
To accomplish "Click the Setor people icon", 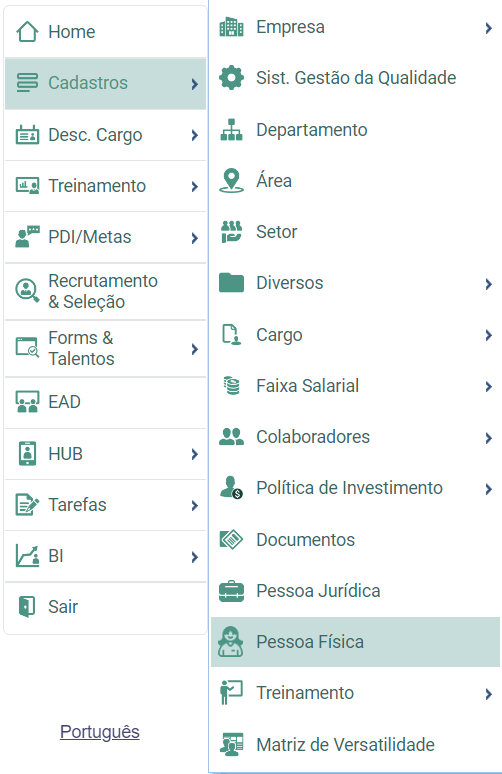I will [231, 232].
